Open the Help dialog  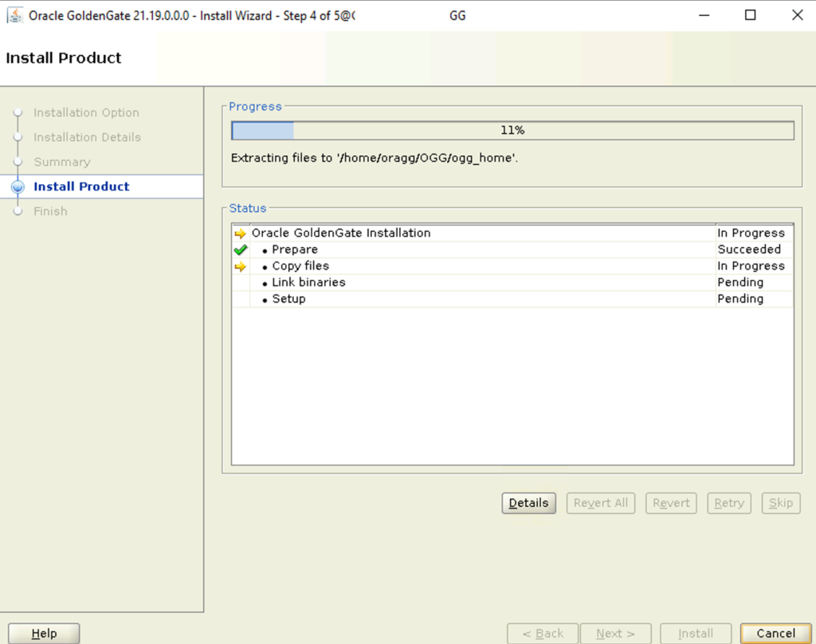click(x=45, y=633)
